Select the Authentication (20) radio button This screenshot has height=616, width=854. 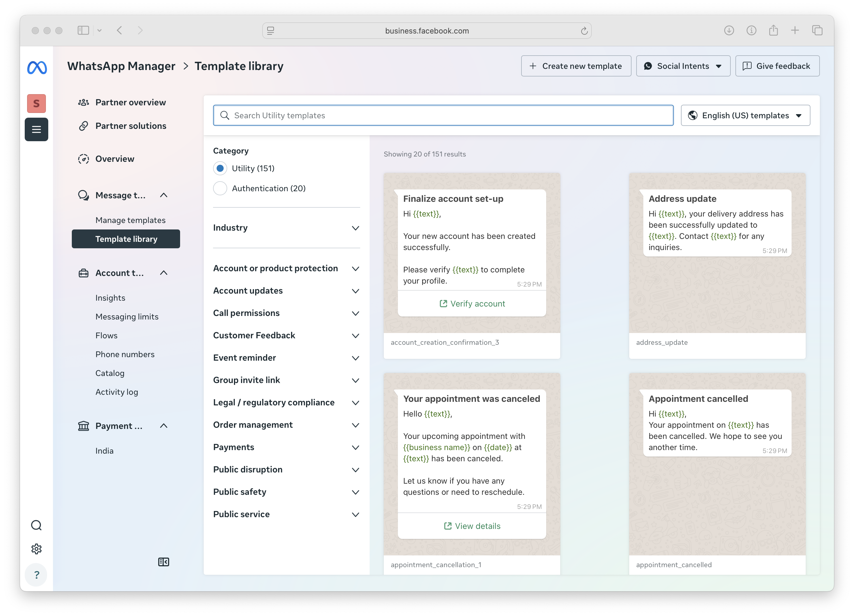point(220,188)
